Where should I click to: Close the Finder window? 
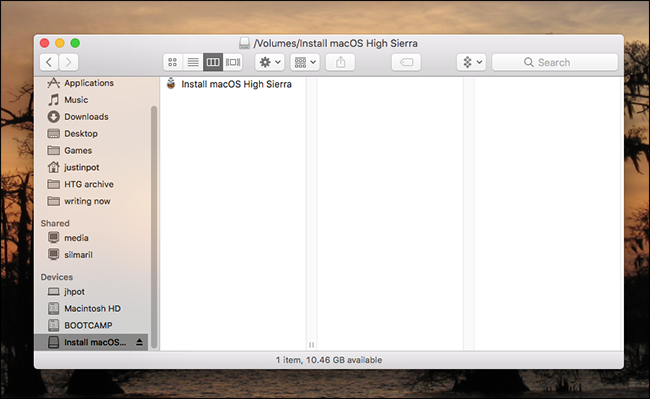[44, 43]
